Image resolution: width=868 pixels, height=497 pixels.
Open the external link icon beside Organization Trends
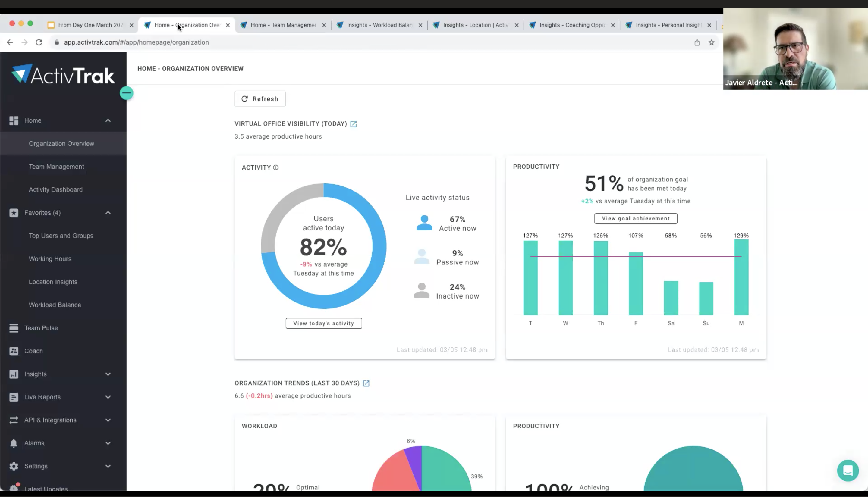click(366, 383)
